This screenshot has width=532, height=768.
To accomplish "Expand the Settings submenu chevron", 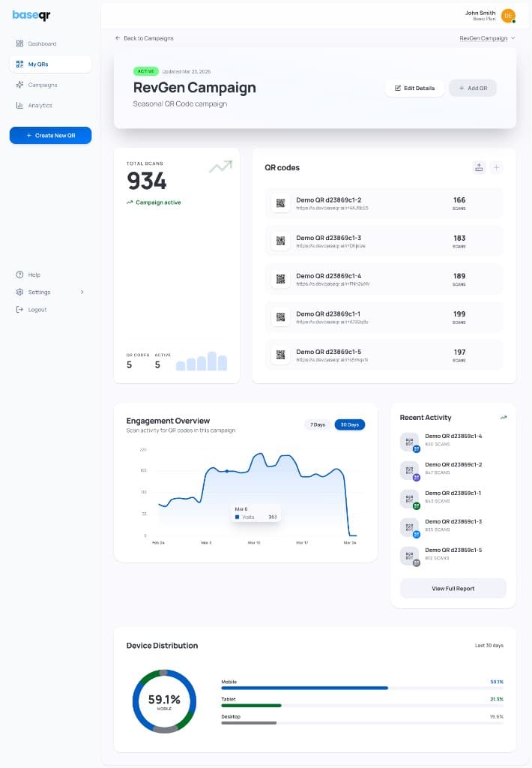I will [x=82, y=292].
